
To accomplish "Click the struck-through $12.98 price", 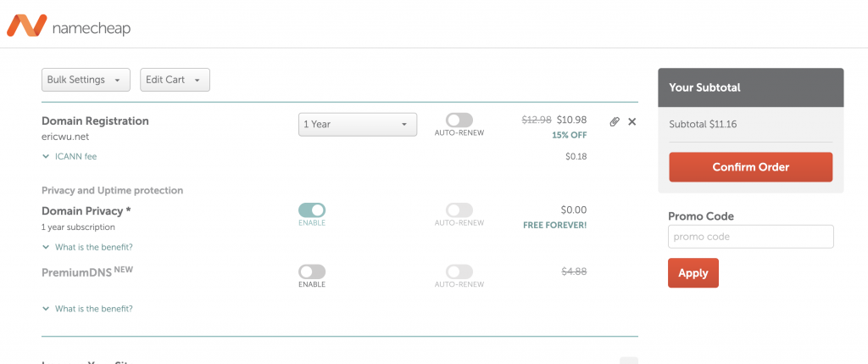I will [x=537, y=120].
